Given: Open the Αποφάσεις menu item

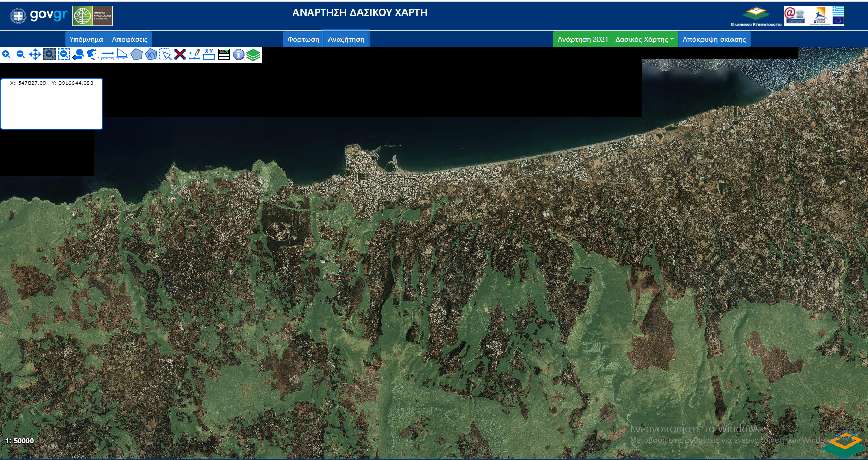Looking at the screenshot, I should (130, 39).
